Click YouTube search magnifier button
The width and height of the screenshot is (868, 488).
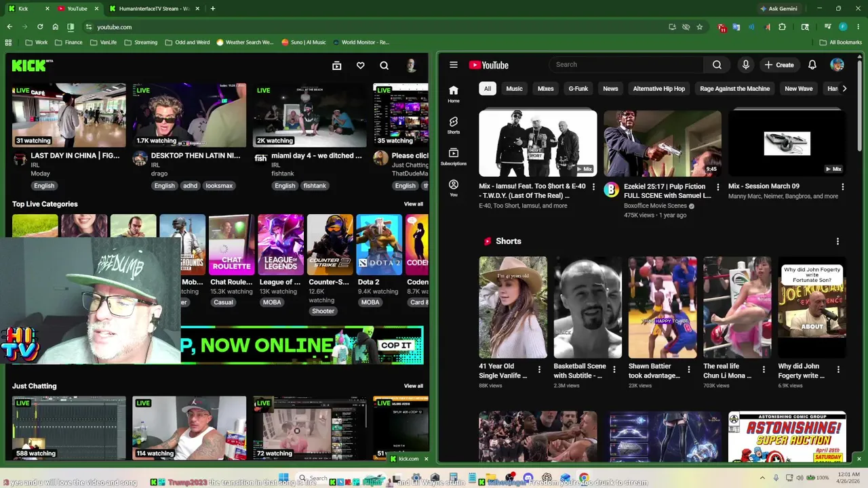[717, 64]
